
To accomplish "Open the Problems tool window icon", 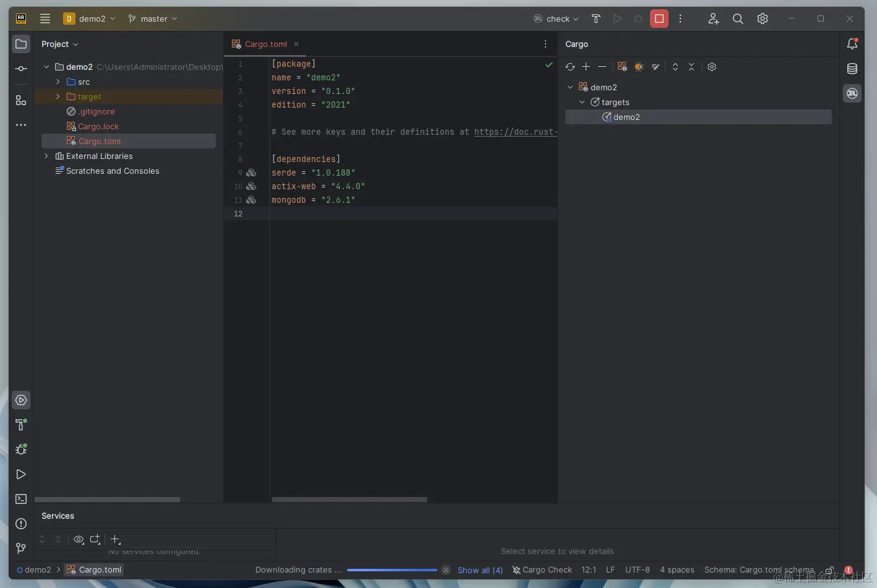I will (21, 524).
